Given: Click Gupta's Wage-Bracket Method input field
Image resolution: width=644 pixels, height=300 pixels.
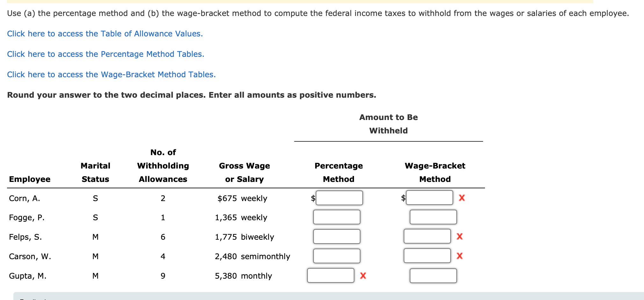Looking at the screenshot, I should (433, 275).
